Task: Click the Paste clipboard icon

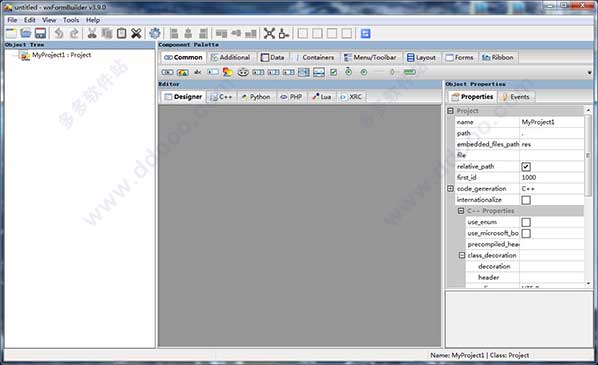Action: [x=121, y=33]
